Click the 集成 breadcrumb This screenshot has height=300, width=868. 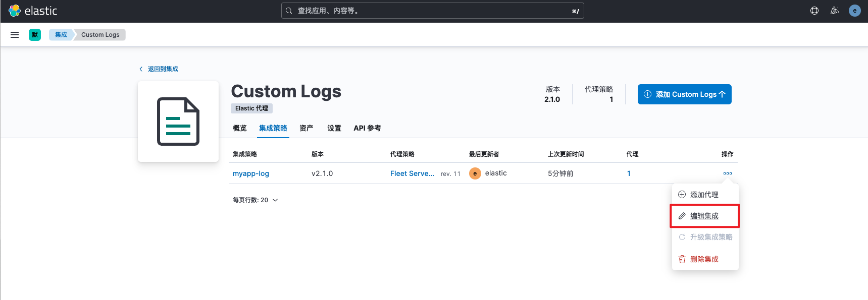(x=61, y=35)
